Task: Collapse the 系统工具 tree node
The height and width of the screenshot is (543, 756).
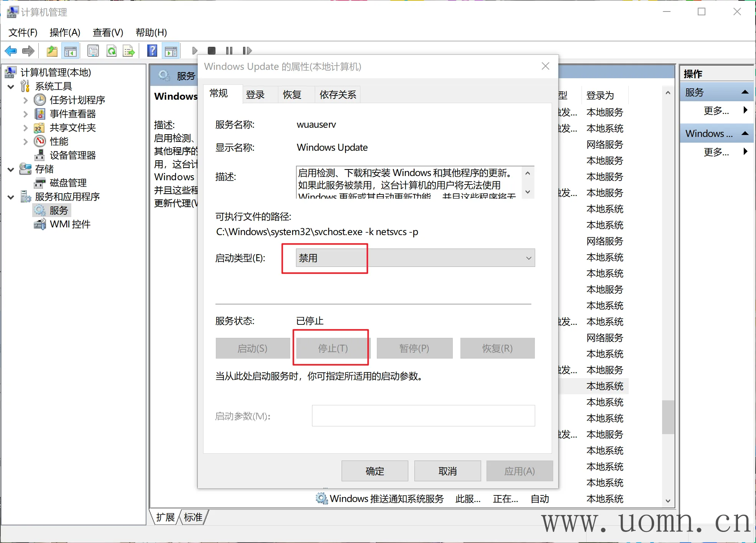Action: click(11, 87)
